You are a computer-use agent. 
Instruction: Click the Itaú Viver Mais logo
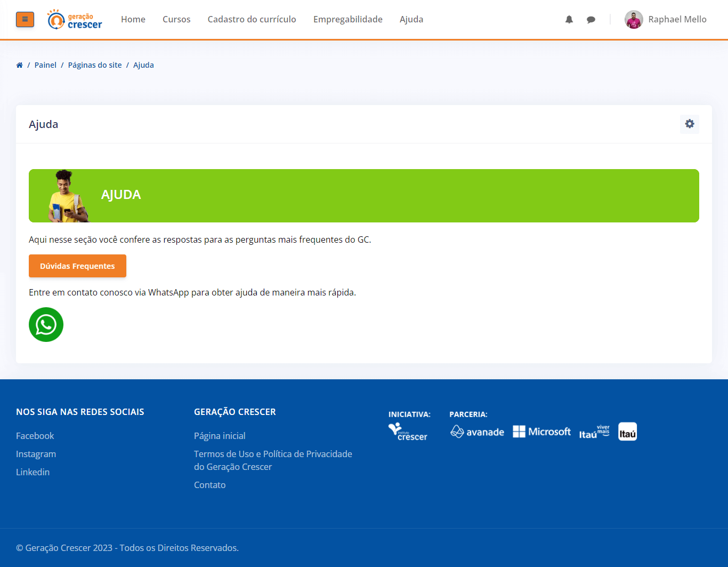(x=594, y=432)
